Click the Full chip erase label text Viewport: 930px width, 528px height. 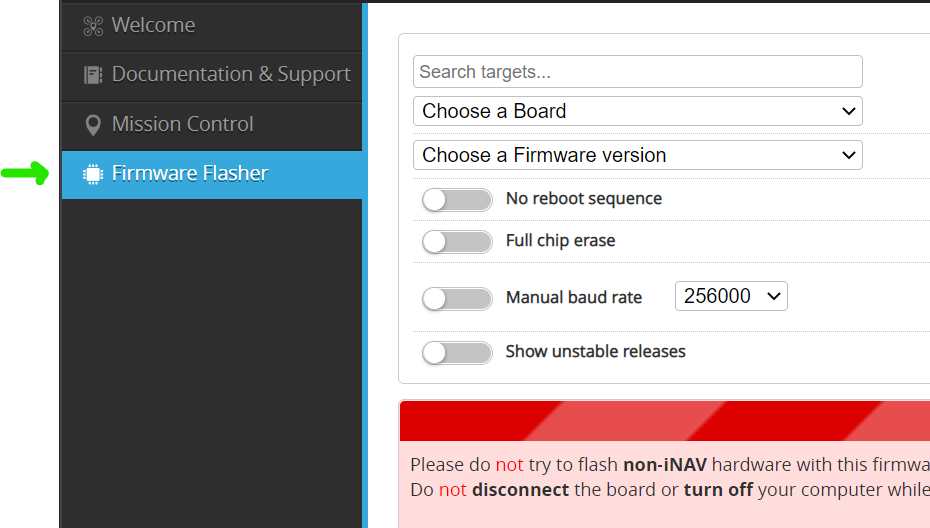(560, 241)
